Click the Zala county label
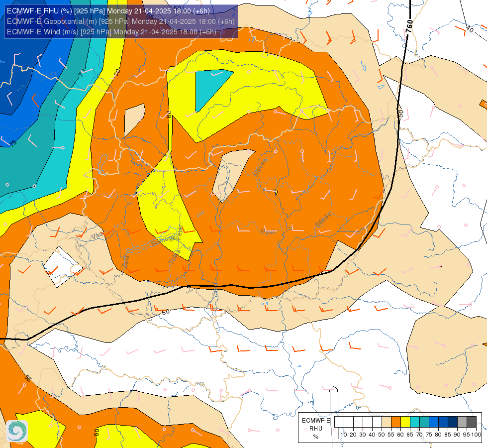The image size is (487, 448). pyautogui.click(x=125, y=261)
